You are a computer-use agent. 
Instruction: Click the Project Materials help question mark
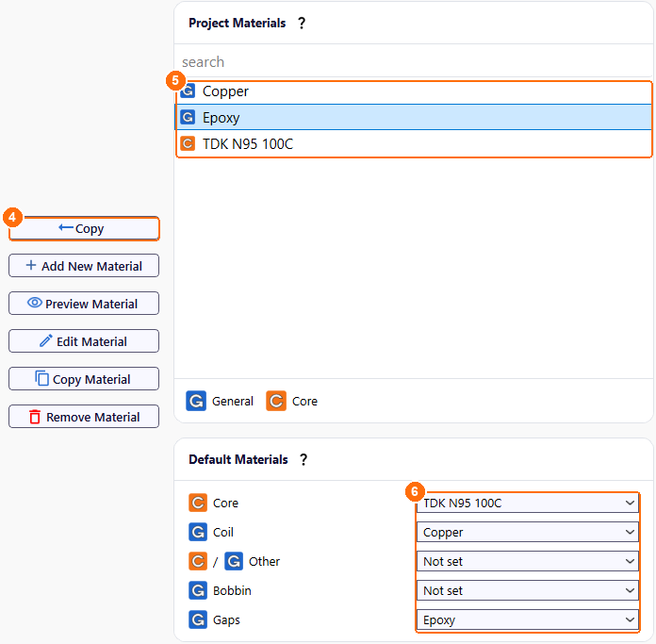(x=302, y=23)
